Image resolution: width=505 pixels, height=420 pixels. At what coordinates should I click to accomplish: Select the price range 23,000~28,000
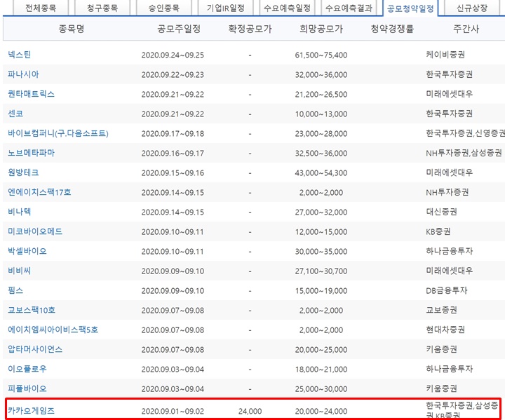321,134
